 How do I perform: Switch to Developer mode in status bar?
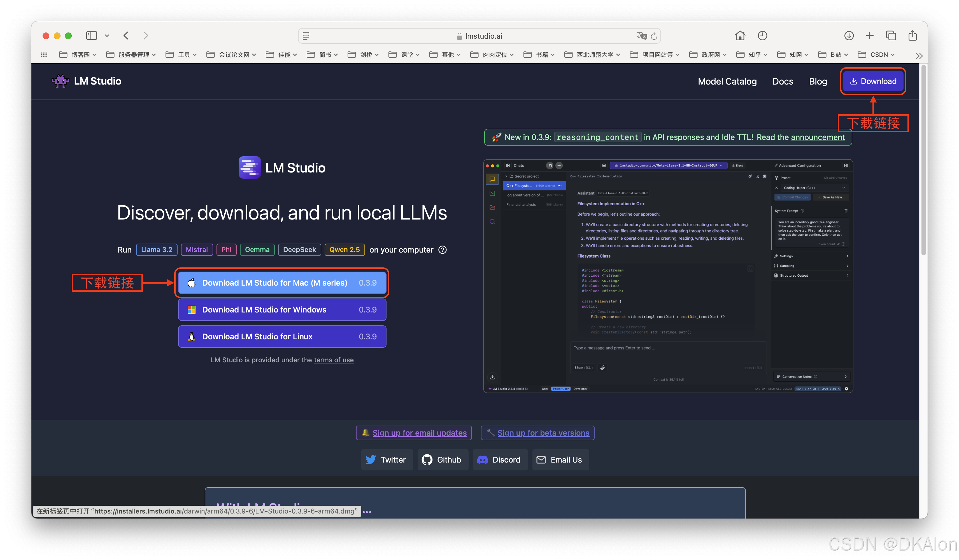point(580,388)
